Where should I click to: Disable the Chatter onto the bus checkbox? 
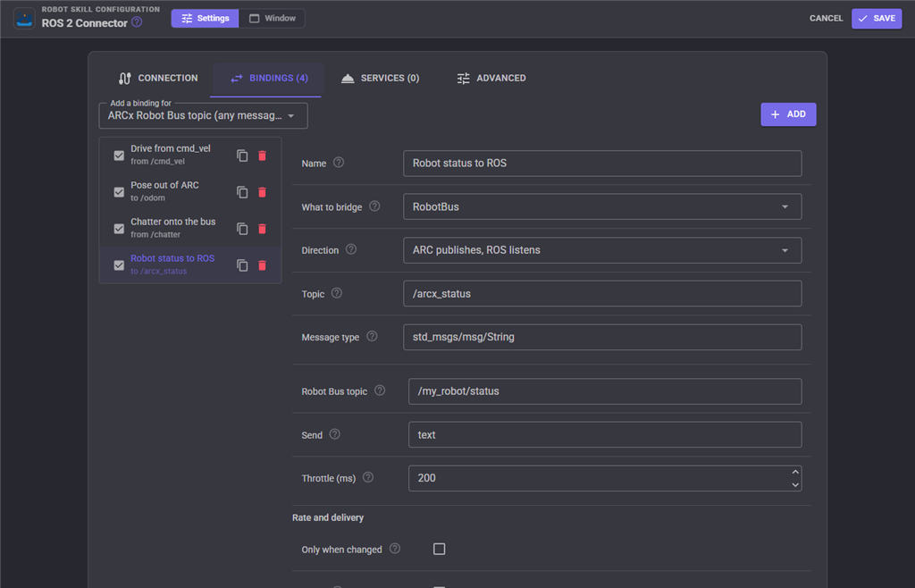[x=119, y=229]
